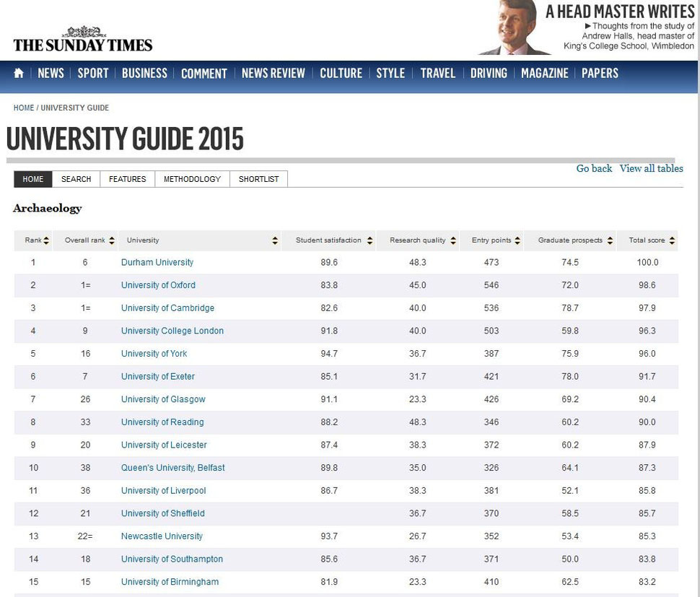
Task: Click the head master portrait photo
Action: [x=513, y=27]
